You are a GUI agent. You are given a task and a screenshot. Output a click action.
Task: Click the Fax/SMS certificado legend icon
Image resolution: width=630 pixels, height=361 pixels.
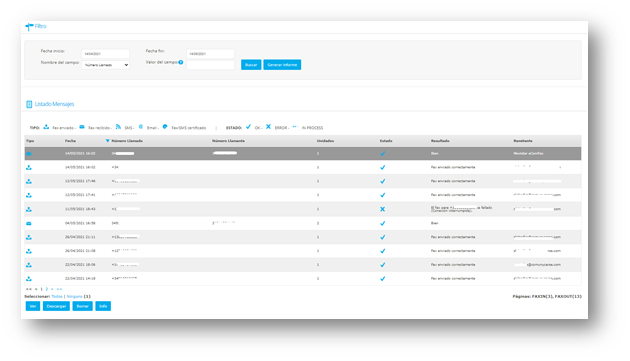pyautogui.click(x=165, y=127)
